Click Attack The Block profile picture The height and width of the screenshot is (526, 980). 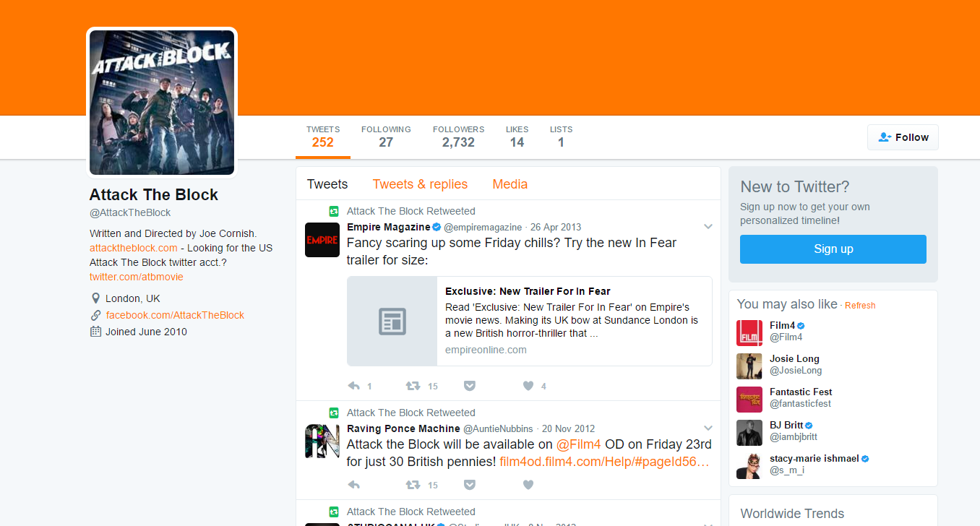pos(162,102)
